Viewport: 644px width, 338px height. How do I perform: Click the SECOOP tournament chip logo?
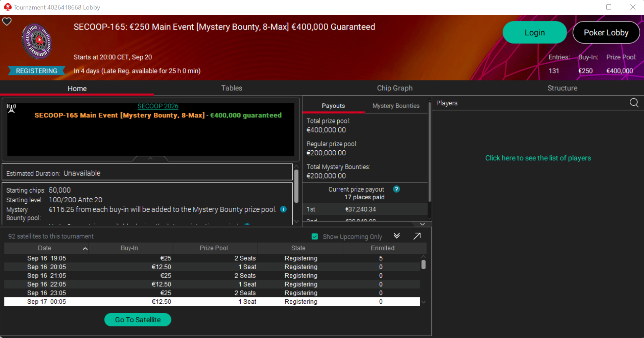click(37, 41)
